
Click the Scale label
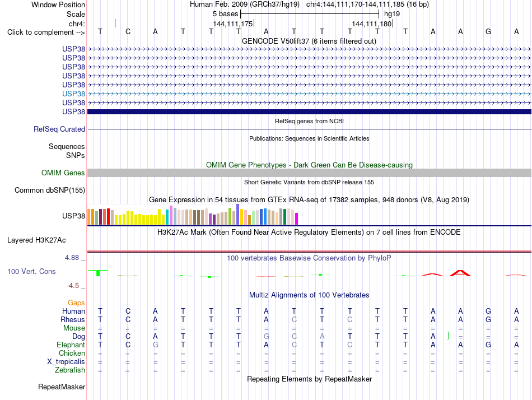click(76, 14)
